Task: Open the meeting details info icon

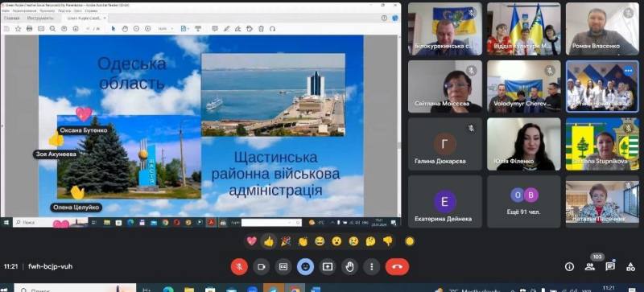Action: click(569, 266)
